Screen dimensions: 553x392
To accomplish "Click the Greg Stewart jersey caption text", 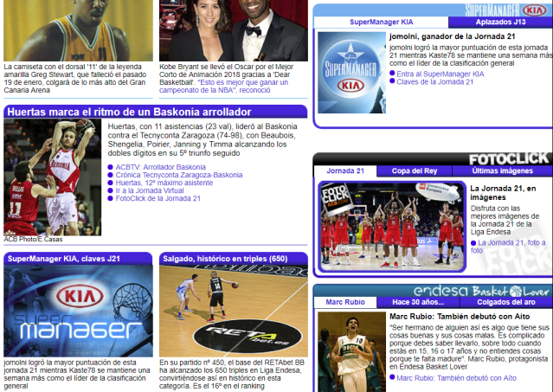I will tap(75, 78).
